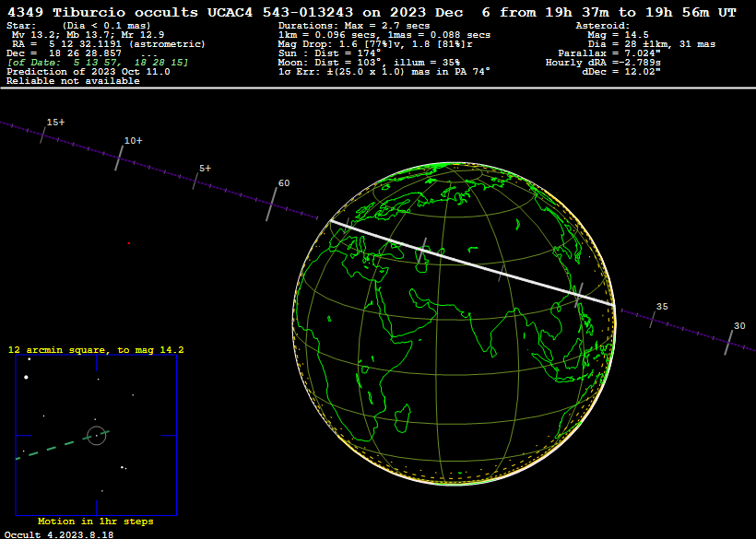Viewport: 756px width, 539px height.
Task: Click 'dDec = 12.02"' text
Action: [621, 72]
